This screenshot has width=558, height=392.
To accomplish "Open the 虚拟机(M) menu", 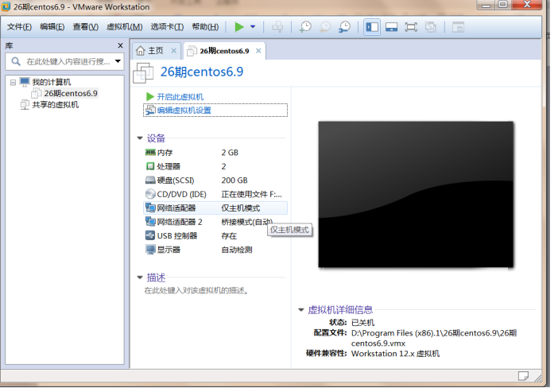I will pos(125,27).
